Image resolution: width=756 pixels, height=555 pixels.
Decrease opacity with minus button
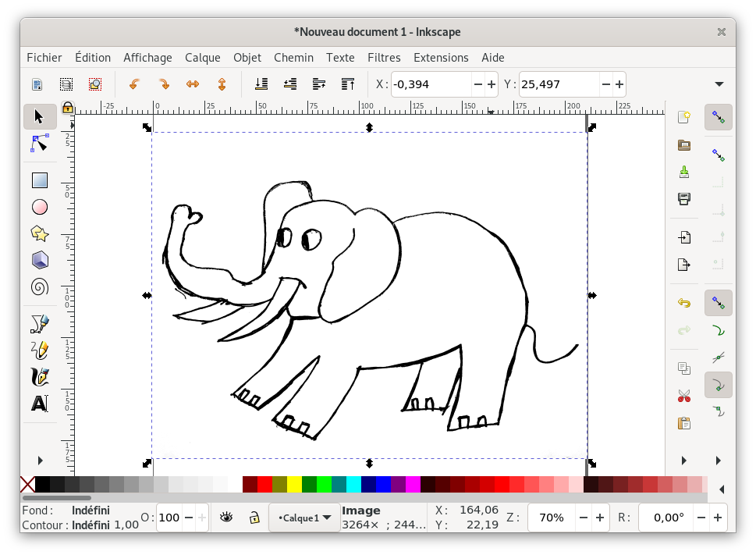point(189,518)
